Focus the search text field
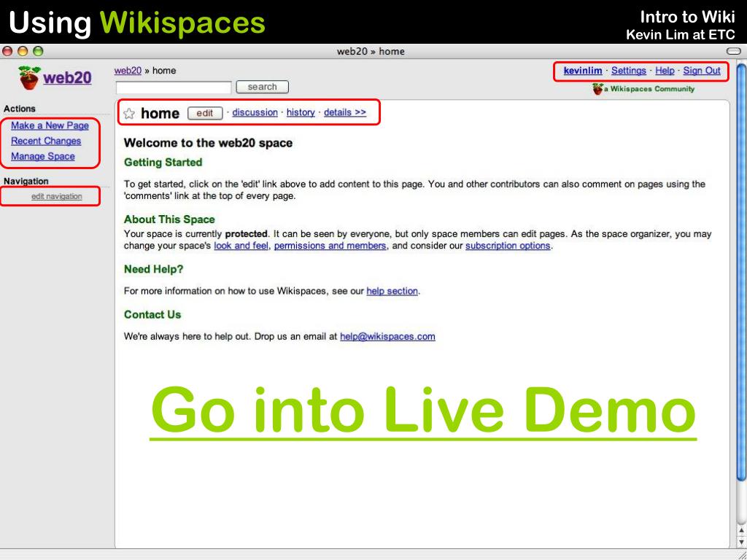The width and height of the screenshot is (747, 560). (x=174, y=87)
